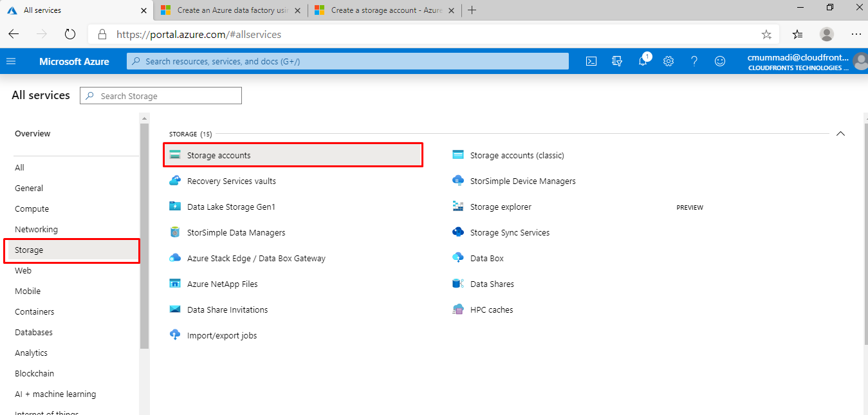Click the Import/export jobs icon

click(175, 335)
